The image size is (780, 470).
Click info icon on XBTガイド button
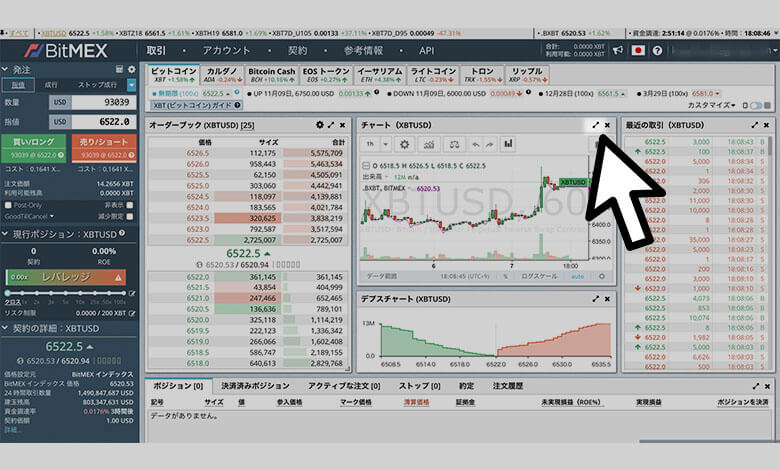(x=237, y=105)
